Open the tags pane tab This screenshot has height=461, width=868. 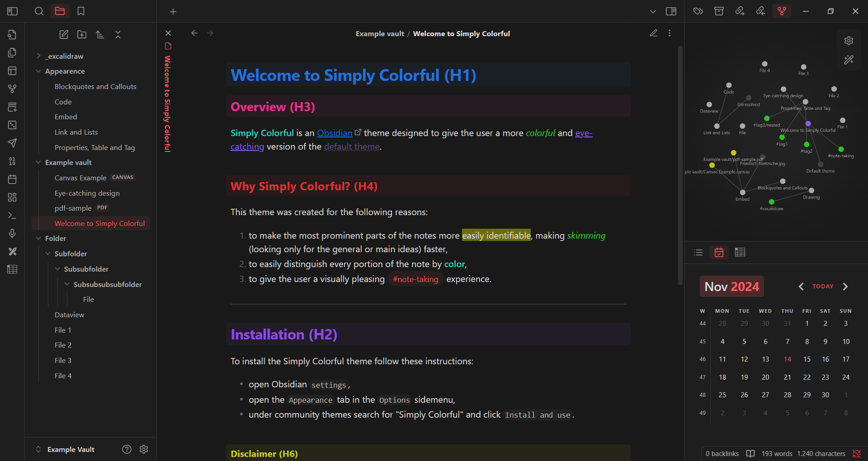(698, 11)
